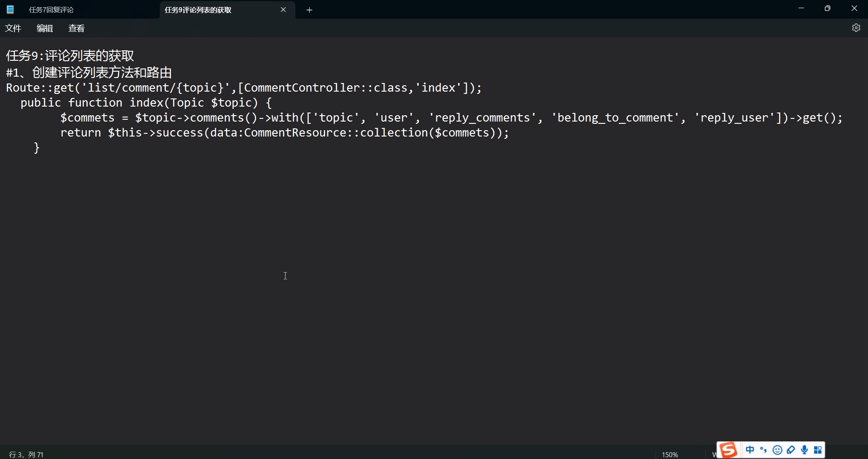Toggle full/half-width punctuation mode
The width and height of the screenshot is (868, 459).
click(763, 450)
